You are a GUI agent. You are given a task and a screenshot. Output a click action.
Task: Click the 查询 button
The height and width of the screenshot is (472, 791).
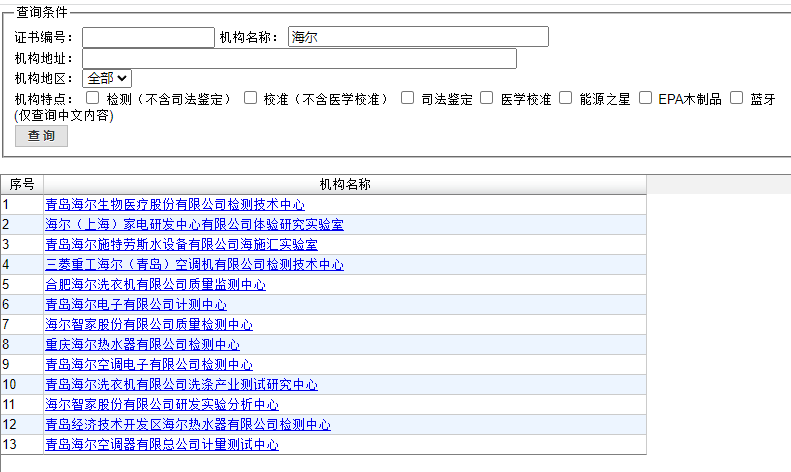pyautogui.click(x=41, y=136)
